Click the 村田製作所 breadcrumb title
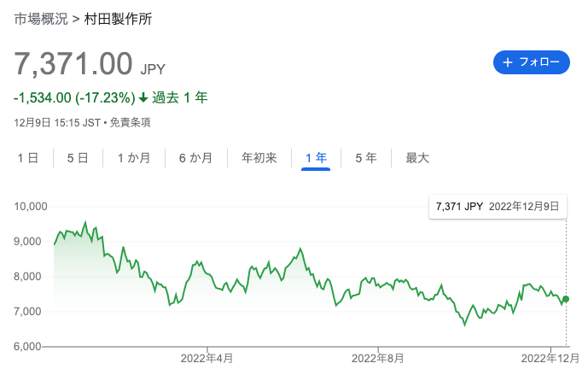Viewport: 588px width, 375px height. tap(118, 19)
